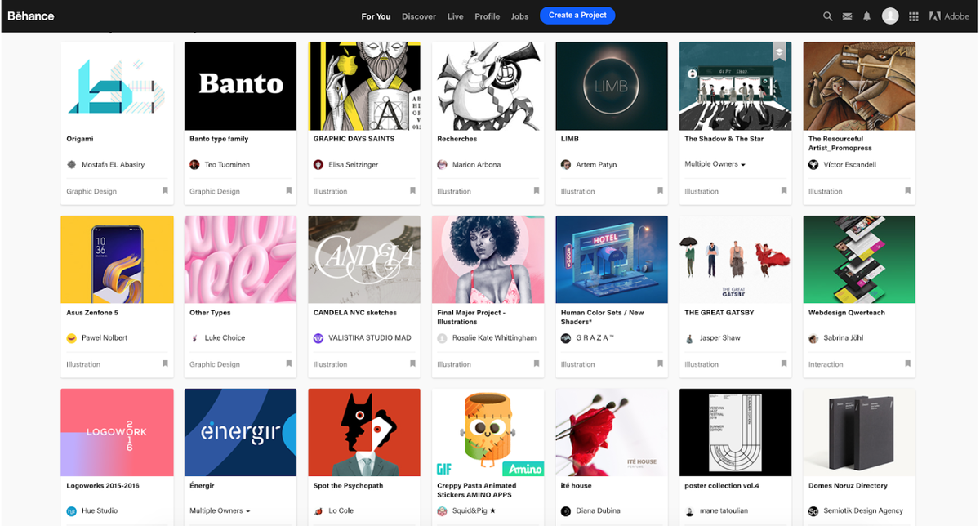This screenshot has width=980, height=526.
Task: Open the Logowork 2016 thumbnail
Action: [117, 433]
